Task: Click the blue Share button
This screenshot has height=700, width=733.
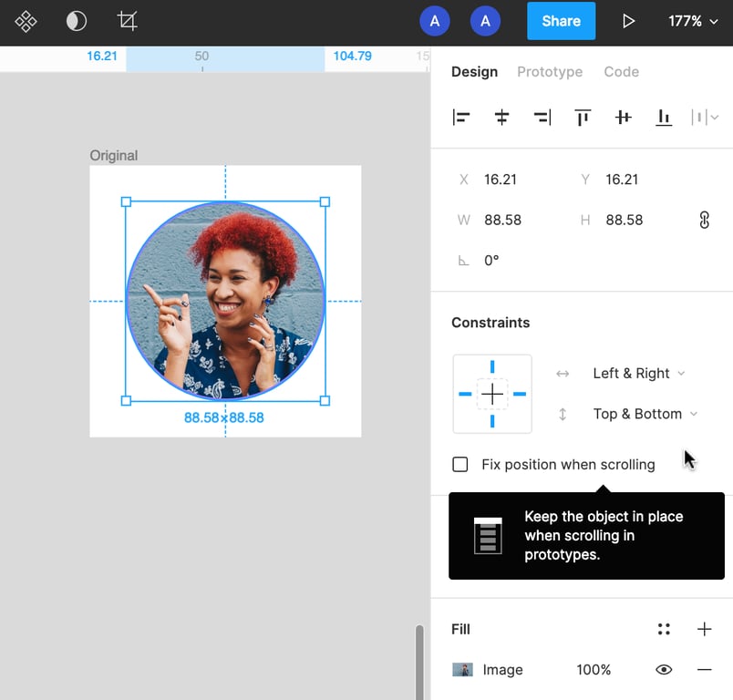Action: click(x=561, y=21)
